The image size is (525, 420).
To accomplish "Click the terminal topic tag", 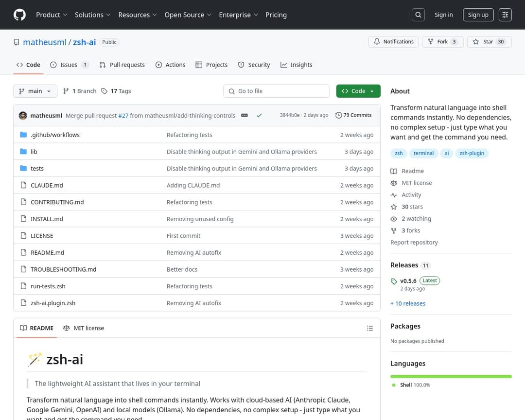I will [x=423, y=154].
